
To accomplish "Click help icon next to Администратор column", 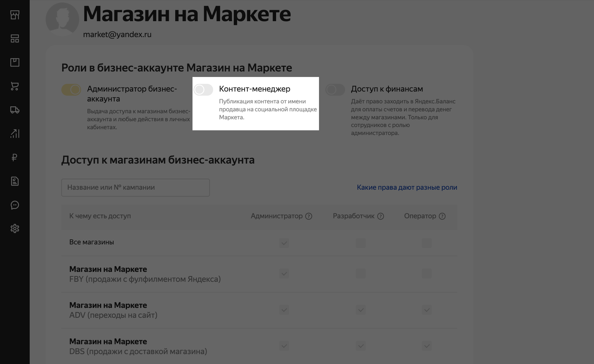I will click(309, 216).
